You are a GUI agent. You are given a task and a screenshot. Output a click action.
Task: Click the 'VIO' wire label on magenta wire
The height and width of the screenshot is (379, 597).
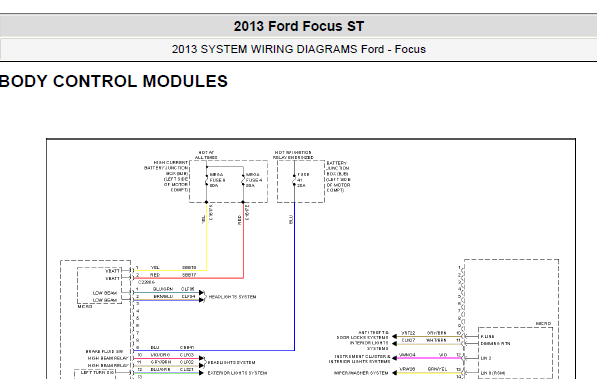[x=443, y=355]
